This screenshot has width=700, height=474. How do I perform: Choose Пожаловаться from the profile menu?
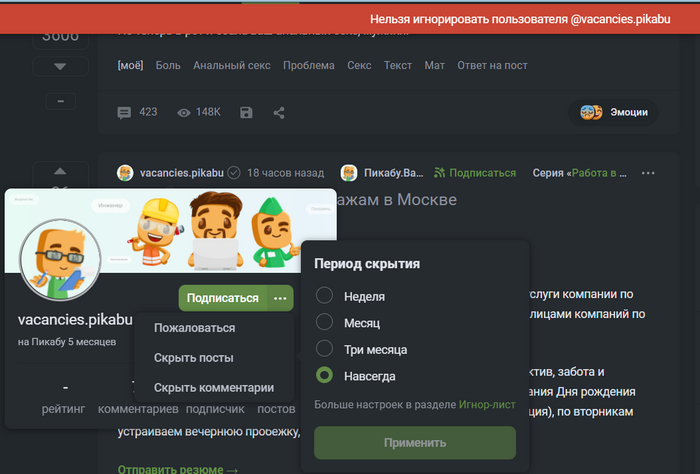pos(195,328)
